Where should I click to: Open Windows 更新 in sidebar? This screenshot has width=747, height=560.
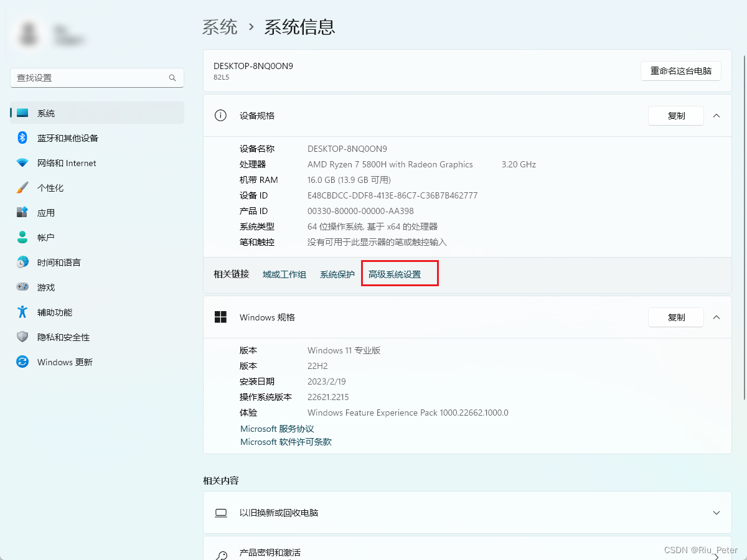[97, 362]
